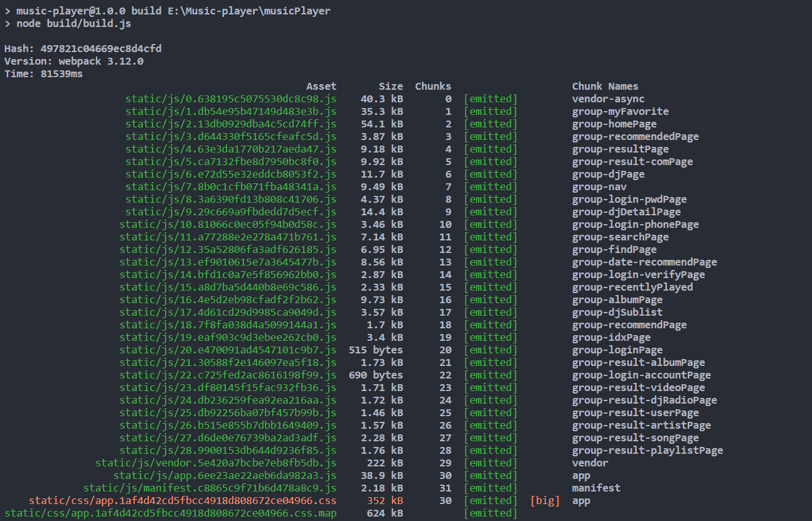This screenshot has width=812, height=521.
Task: Click file static/js/manifest.c8865c9f71b6d478a8c9.js
Action: 210,488
